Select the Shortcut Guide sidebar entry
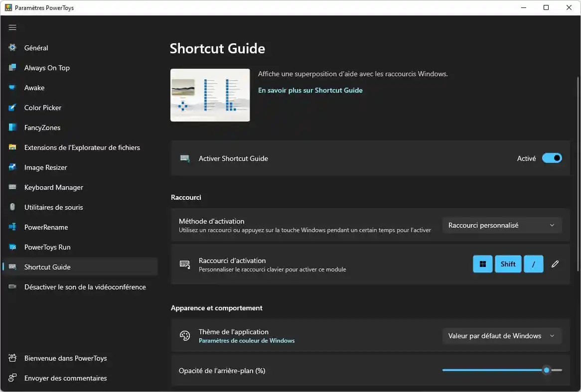The width and height of the screenshot is (581, 392). click(x=80, y=267)
